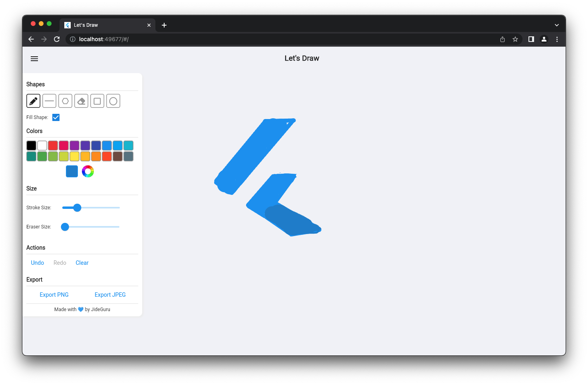Screen dimensions: 588x385
Task: Pick the amber color swatch
Action: (x=85, y=156)
